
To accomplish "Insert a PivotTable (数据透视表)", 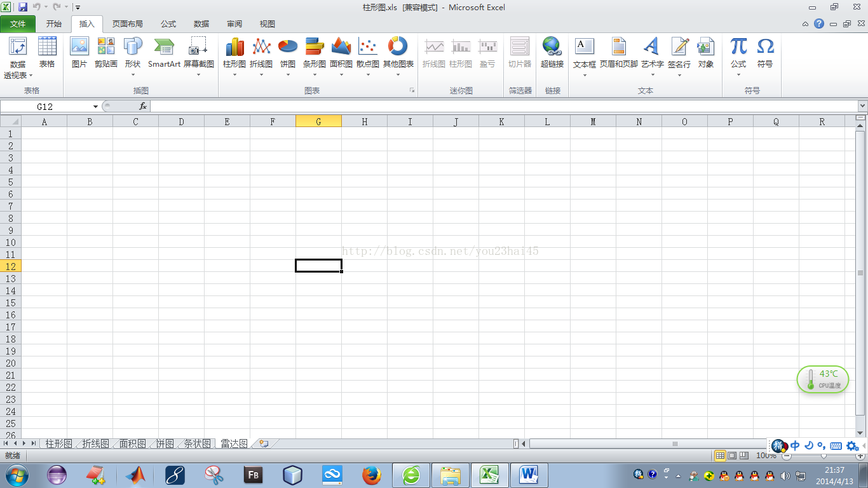I will click(x=18, y=58).
